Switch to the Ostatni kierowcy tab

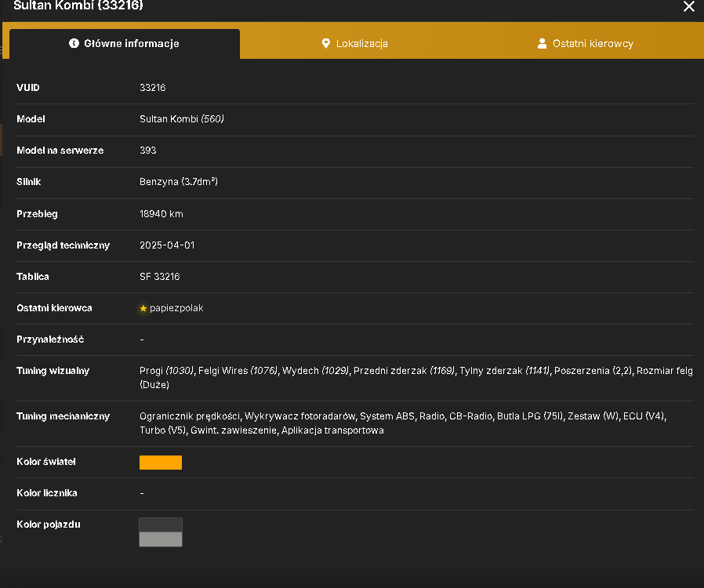tap(586, 44)
